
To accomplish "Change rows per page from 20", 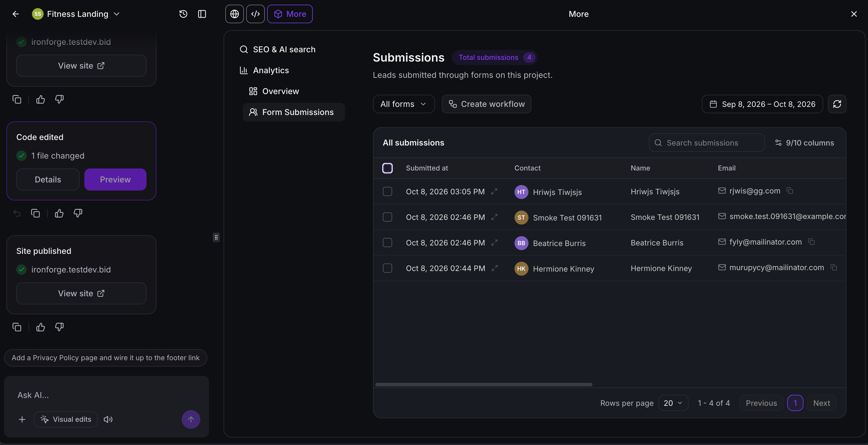I will (673, 403).
